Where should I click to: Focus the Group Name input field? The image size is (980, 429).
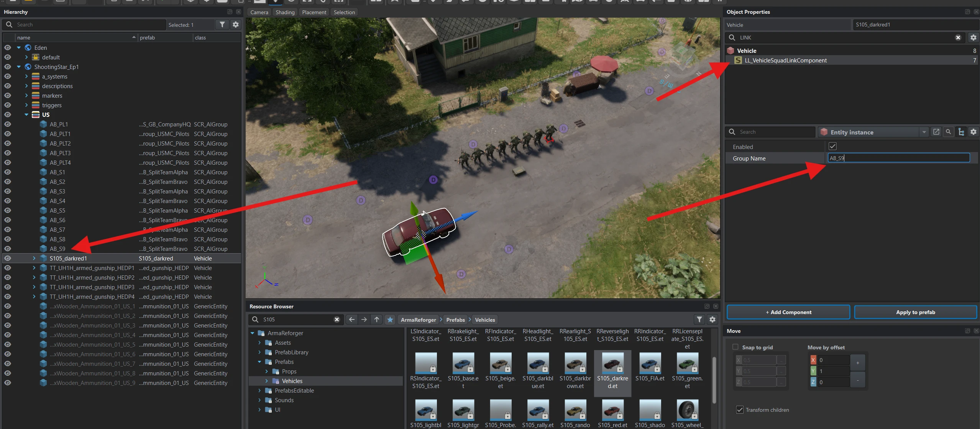898,158
